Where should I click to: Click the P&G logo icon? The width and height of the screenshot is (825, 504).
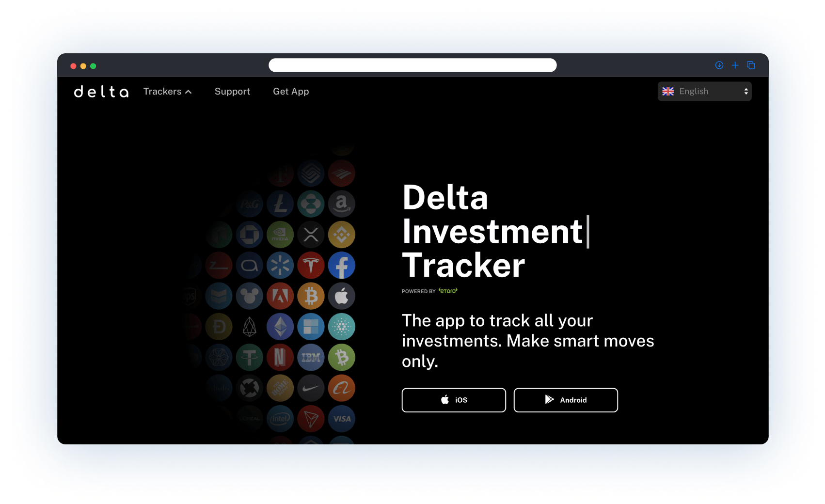250,204
